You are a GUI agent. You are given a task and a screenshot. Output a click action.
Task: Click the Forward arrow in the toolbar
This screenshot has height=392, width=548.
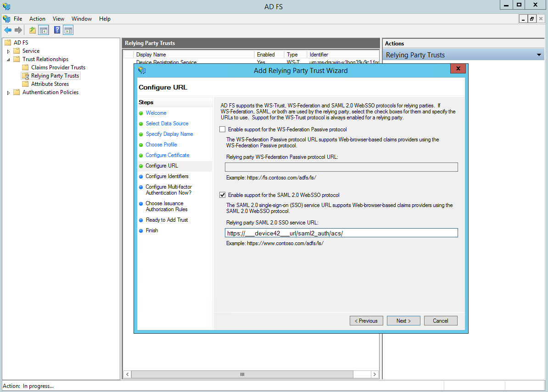click(x=18, y=30)
